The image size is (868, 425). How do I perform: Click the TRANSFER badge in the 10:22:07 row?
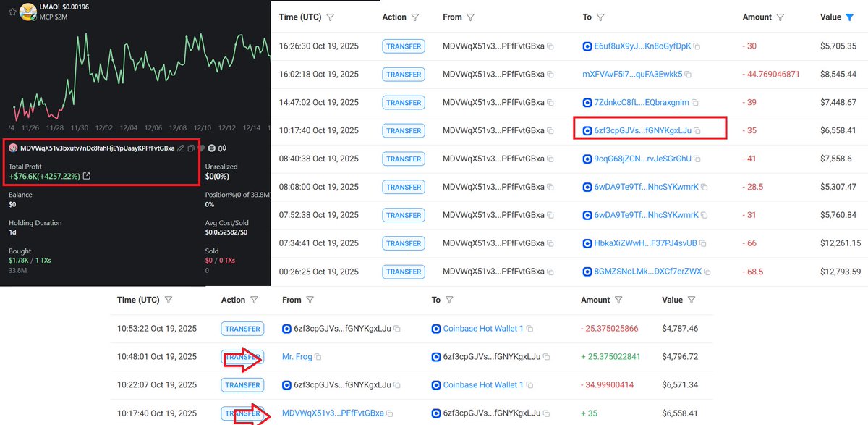(x=242, y=385)
